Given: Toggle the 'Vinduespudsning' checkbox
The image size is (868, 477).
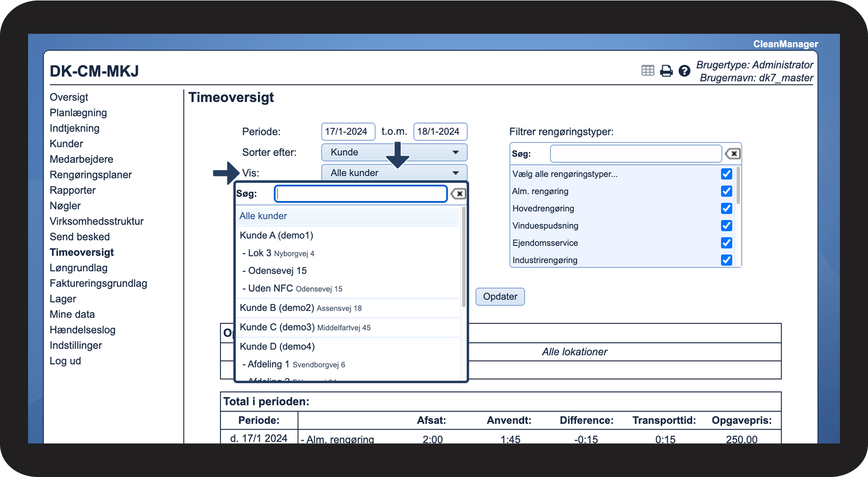Looking at the screenshot, I should pyautogui.click(x=727, y=225).
